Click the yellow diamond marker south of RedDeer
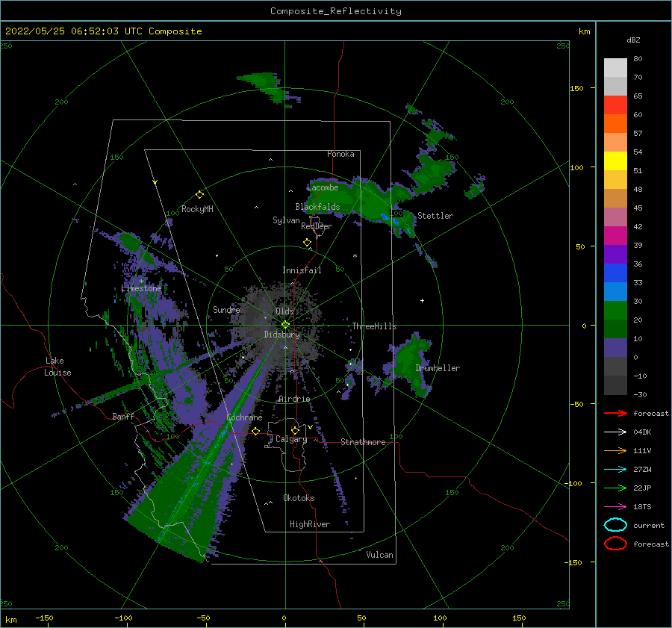The image size is (672, 628). pos(307,243)
